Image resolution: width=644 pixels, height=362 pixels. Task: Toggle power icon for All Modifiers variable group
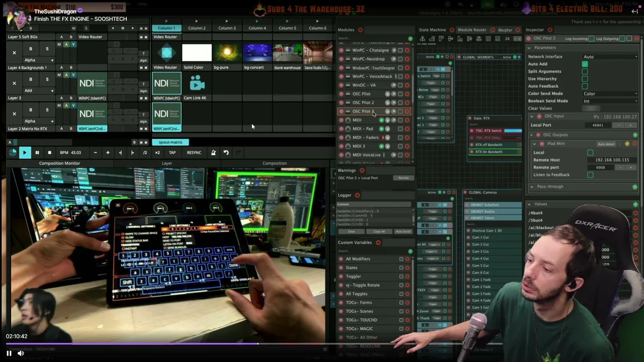pos(342,259)
